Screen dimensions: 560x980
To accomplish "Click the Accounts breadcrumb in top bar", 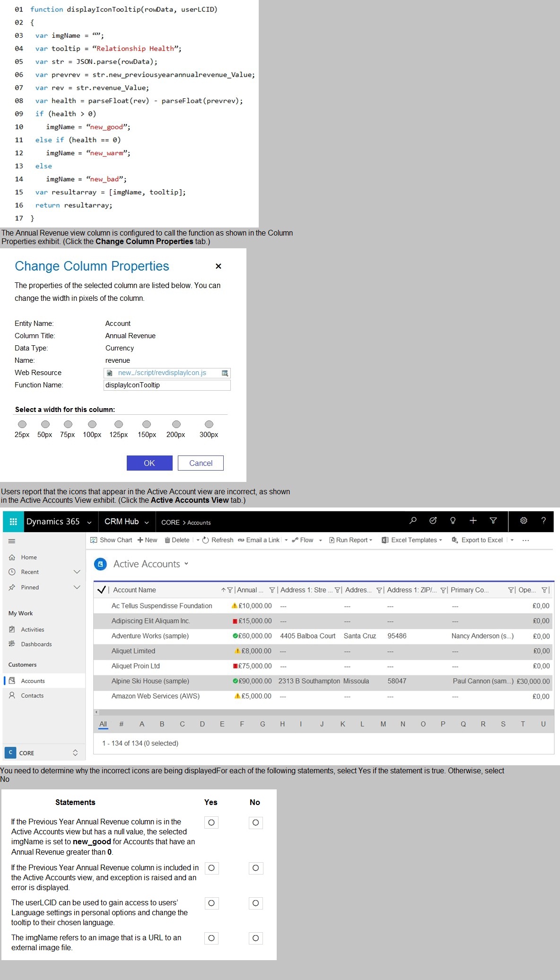I will (199, 523).
